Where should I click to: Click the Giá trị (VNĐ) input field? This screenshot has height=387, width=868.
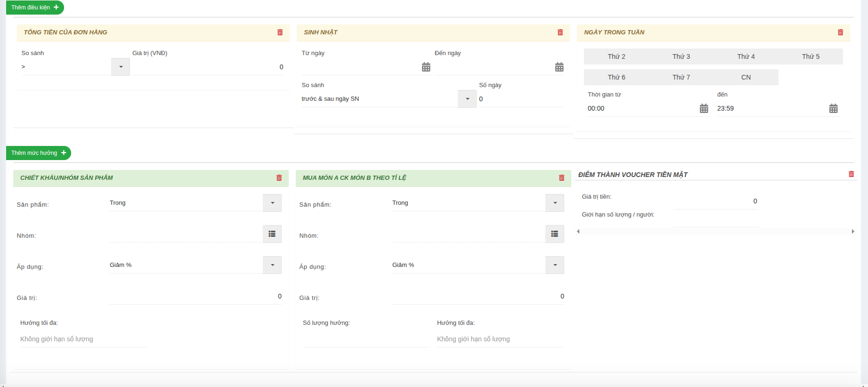pos(208,67)
